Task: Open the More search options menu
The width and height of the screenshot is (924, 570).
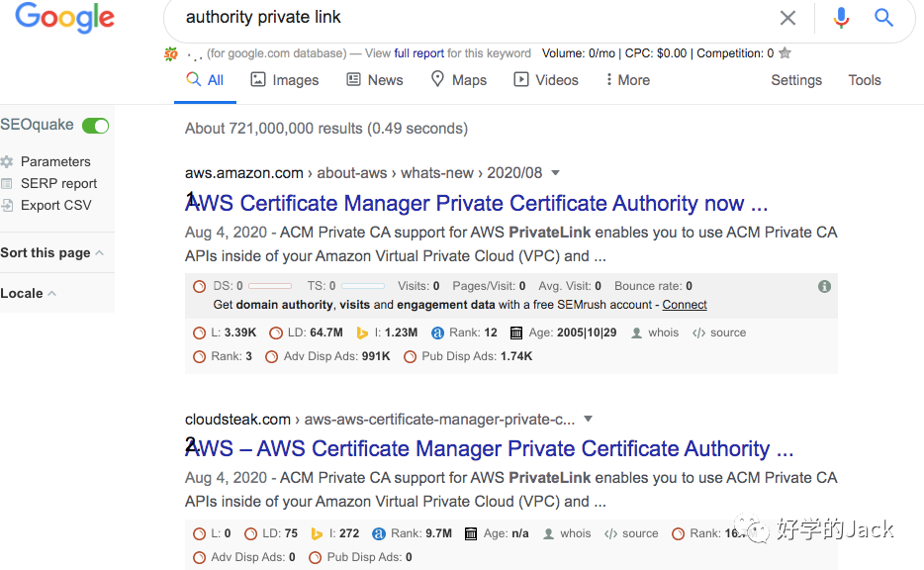Action: (x=627, y=80)
